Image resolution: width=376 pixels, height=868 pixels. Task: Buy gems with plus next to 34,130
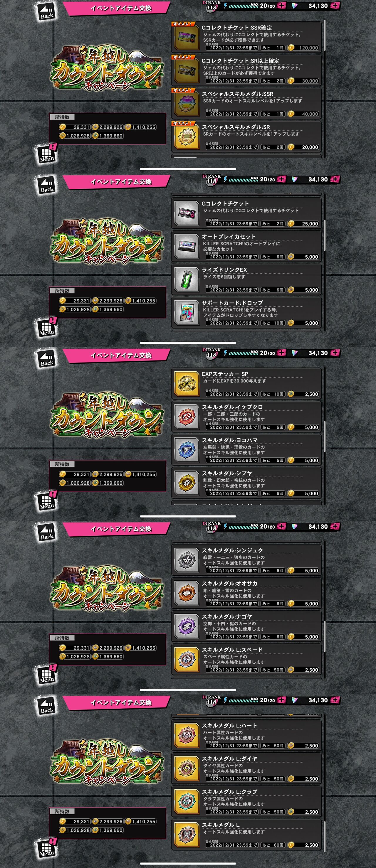(x=335, y=6)
